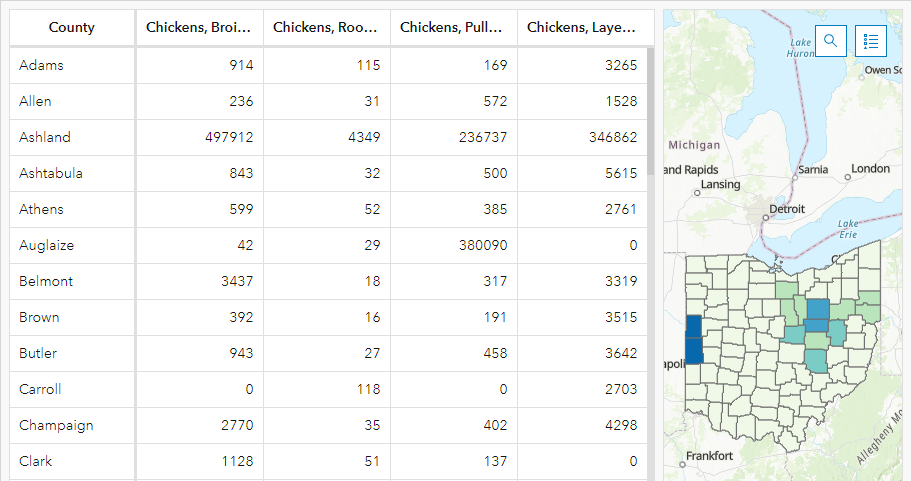Open the map legend list
This screenshot has height=481, width=912.
click(871, 41)
